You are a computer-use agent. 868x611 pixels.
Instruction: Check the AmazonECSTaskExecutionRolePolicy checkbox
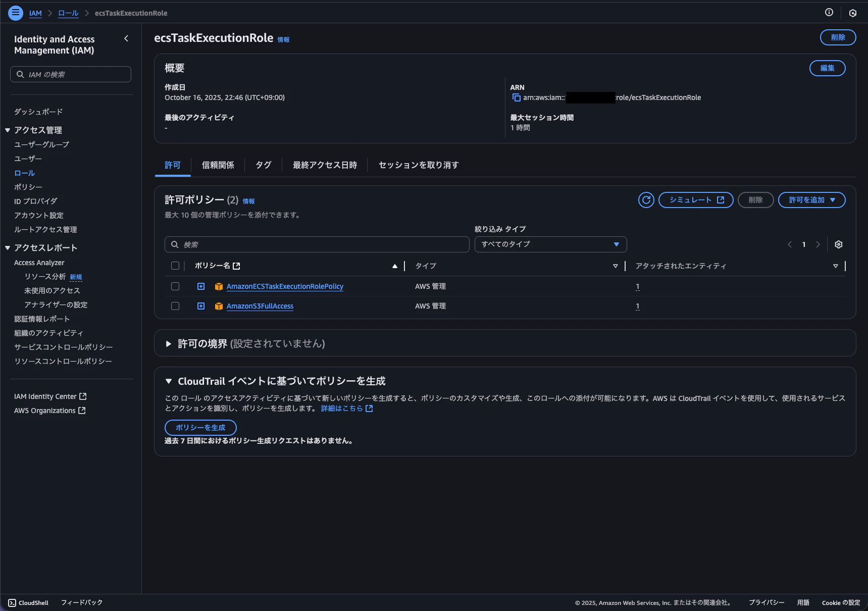[175, 286]
